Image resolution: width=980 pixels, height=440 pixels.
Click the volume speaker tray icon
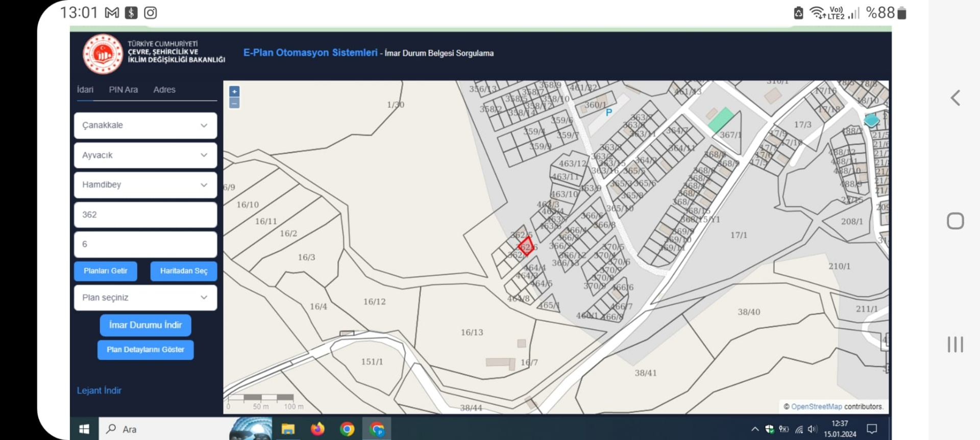tap(813, 429)
